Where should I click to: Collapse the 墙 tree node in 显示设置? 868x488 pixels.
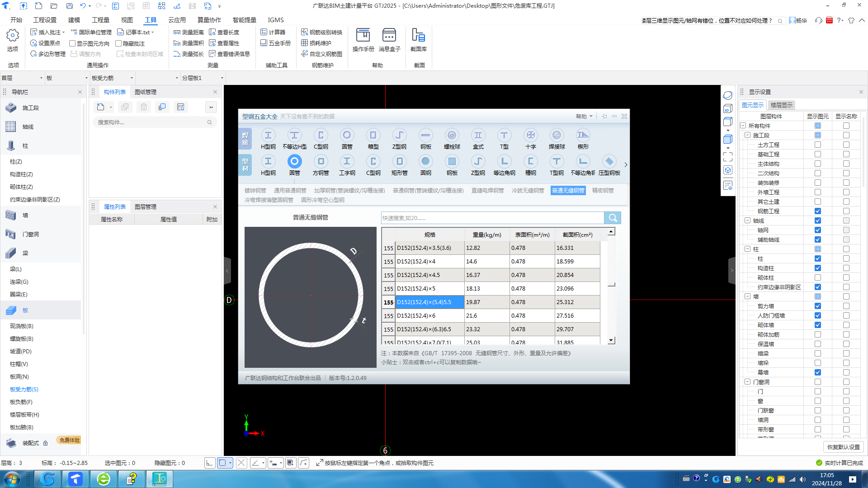click(x=747, y=296)
